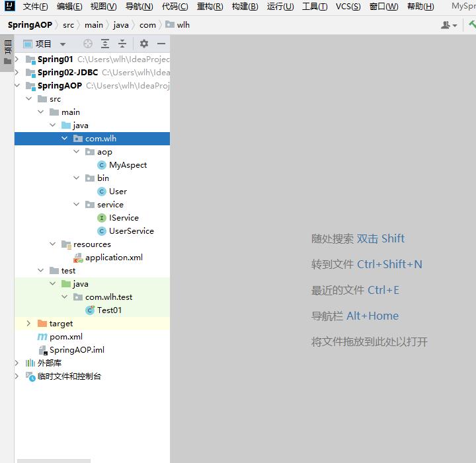Open the 导航(N) menu
Image resolution: width=476 pixels, height=463 pixels.
pos(139,7)
